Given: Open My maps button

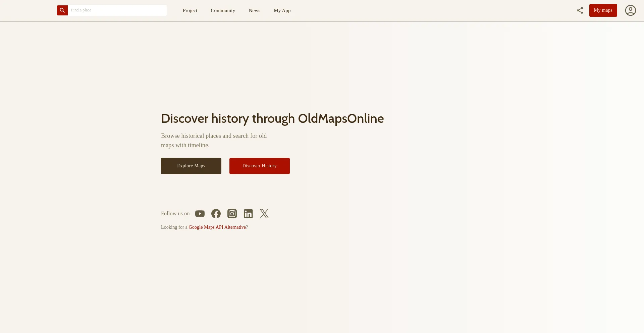Looking at the screenshot, I should point(603,10).
